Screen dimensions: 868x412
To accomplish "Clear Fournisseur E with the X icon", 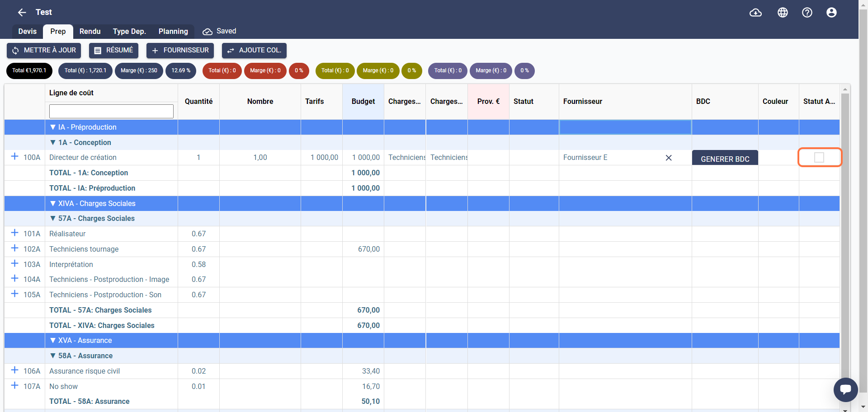I will pyautogui.click(x=669, y=158).
